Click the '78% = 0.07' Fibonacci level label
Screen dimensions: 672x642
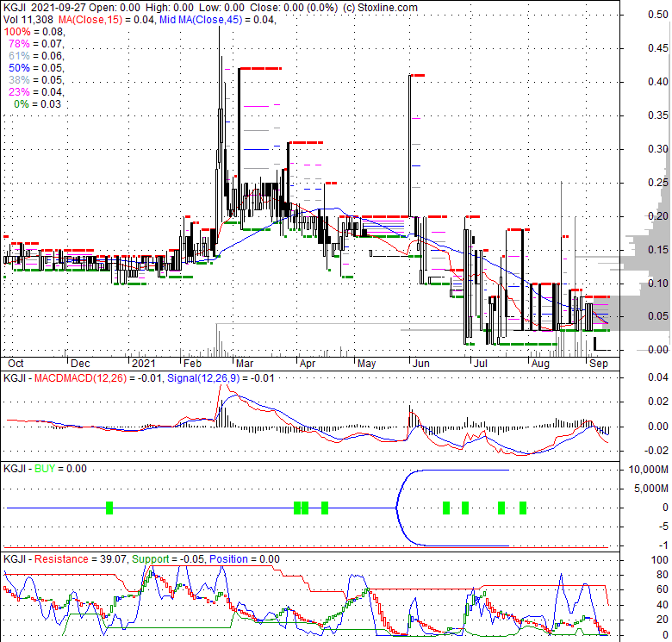pyautogui.click(x=36, y=44)
